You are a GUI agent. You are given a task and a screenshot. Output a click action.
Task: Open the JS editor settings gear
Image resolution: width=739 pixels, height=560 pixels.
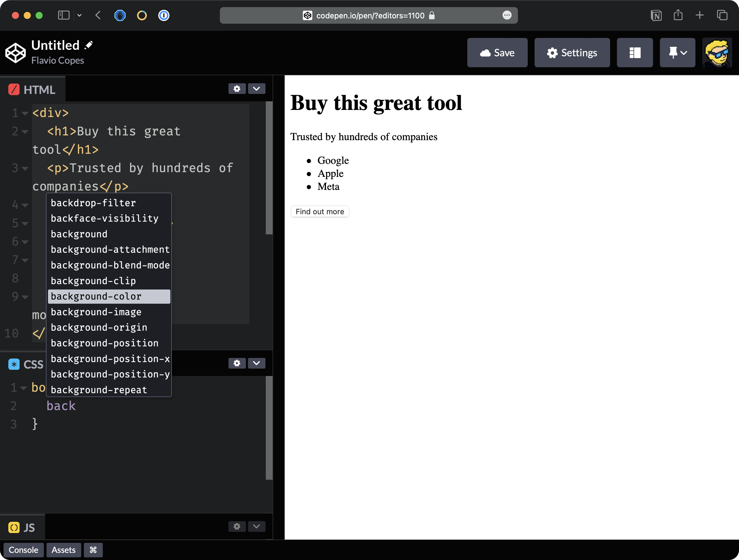[x=237, y=526]
